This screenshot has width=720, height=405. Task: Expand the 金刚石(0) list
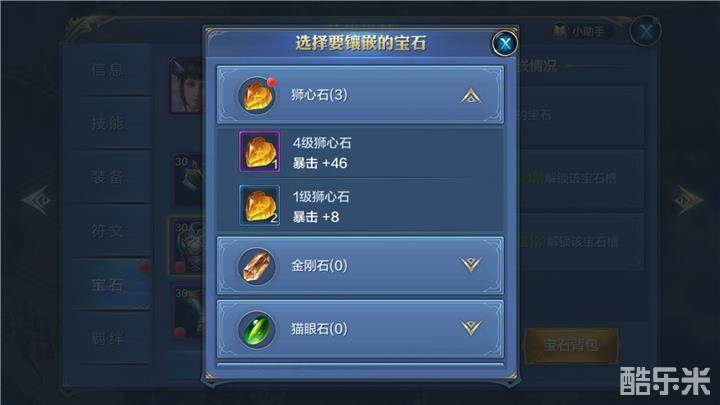tap(471, 265)
